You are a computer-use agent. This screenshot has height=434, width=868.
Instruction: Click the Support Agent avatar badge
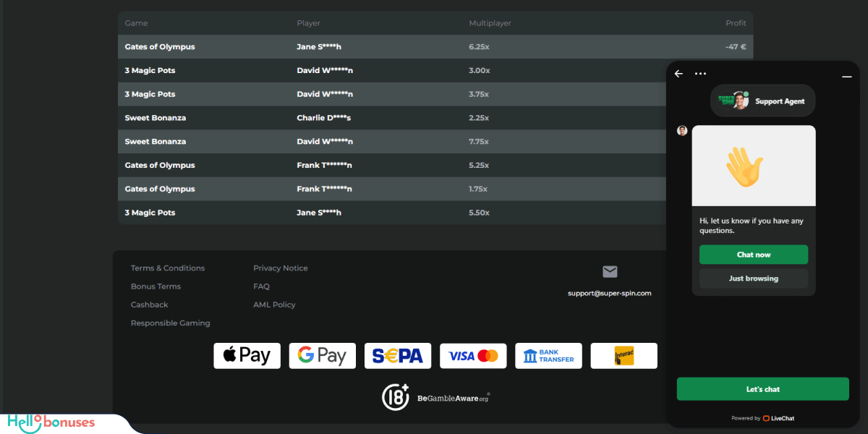762,101
